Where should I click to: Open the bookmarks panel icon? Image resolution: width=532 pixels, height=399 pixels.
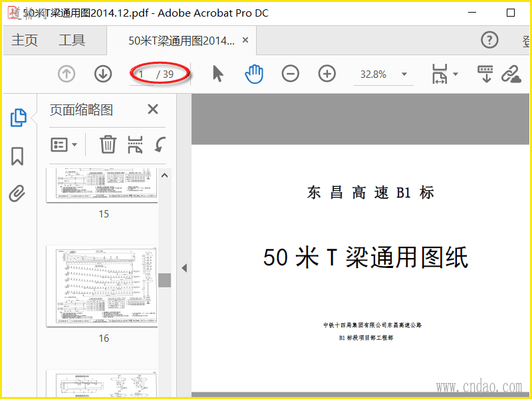coord(17,156)
